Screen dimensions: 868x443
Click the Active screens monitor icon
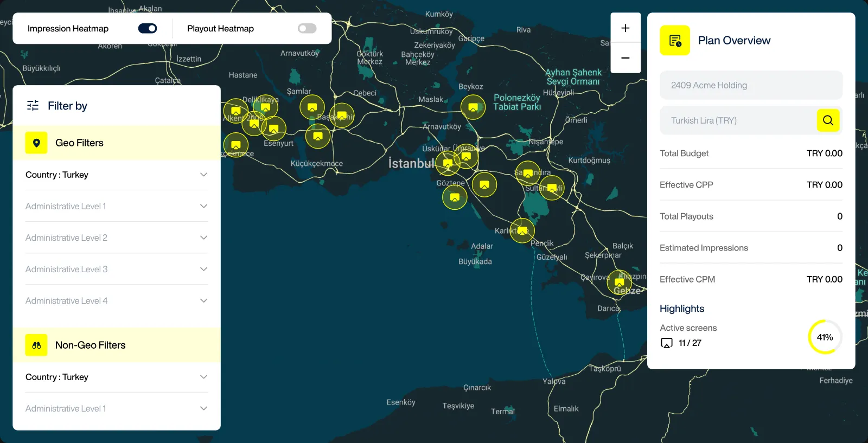667,343
